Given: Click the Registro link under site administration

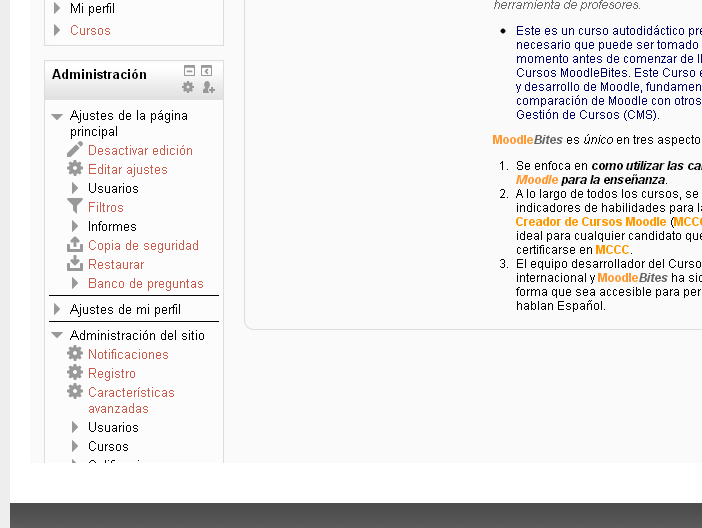Looking at the screenshot, I should point(111,373).
